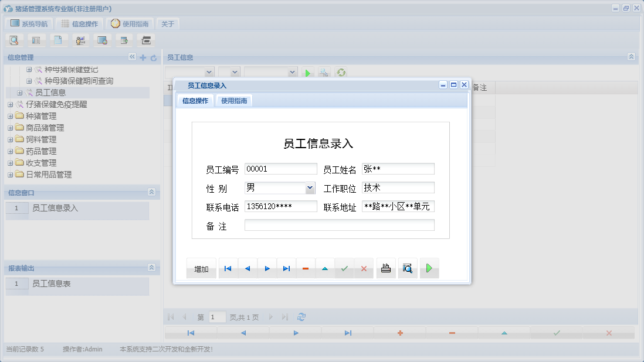644x362 pixels.
Task: Jump to last record with the last-record arrow
Action: (x=286, y=268)
